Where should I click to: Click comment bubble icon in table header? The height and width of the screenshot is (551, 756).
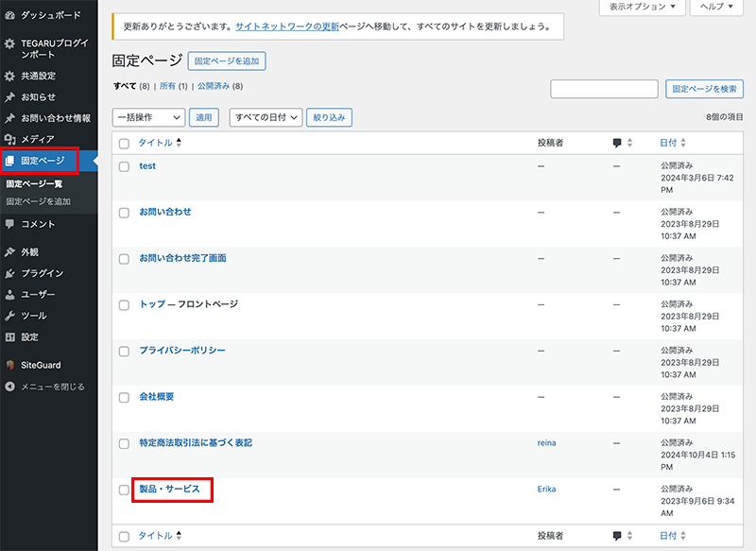(x=617, y=143)
